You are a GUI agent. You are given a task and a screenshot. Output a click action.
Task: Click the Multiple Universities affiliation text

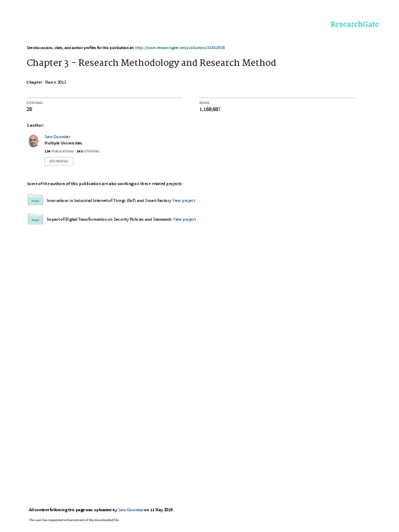click(x=63, y=143)
